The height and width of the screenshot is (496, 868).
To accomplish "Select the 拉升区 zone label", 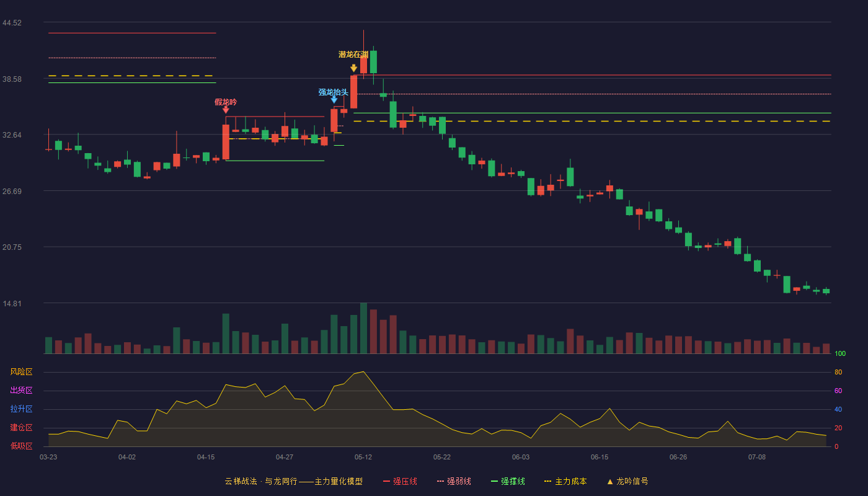I will 21,409.
